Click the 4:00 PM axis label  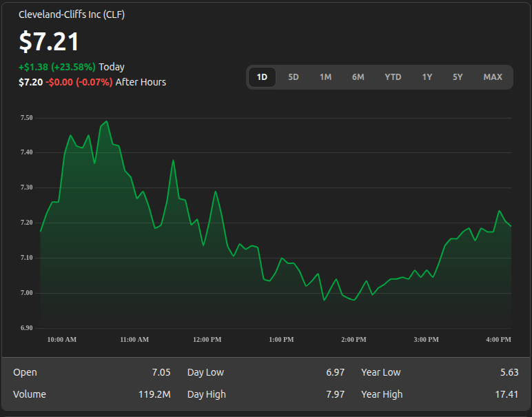(498, 339)
